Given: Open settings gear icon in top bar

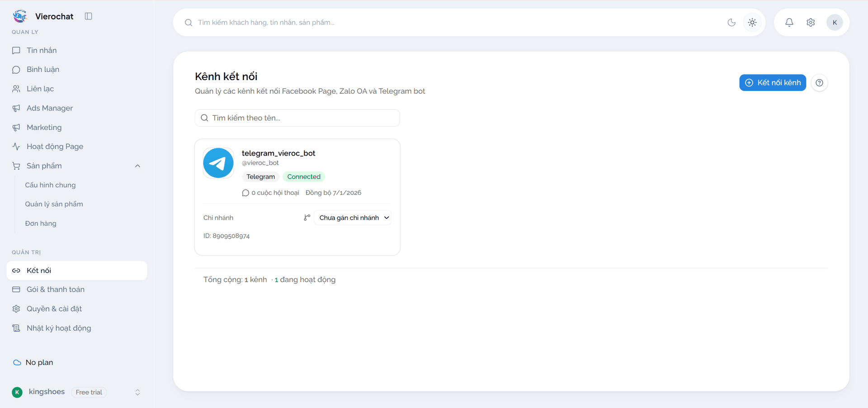Looking at the screenshot, I should tap(811, 22).
